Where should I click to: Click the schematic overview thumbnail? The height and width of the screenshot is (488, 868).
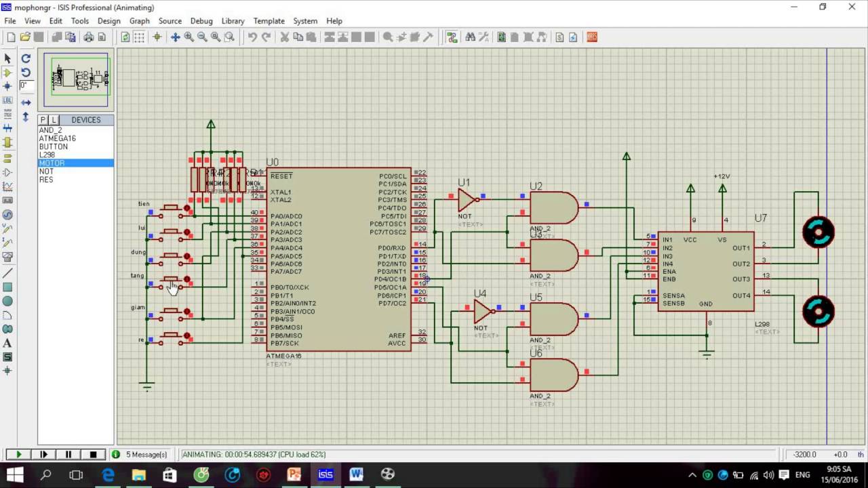pyautogui.click(x=76, y=80)
